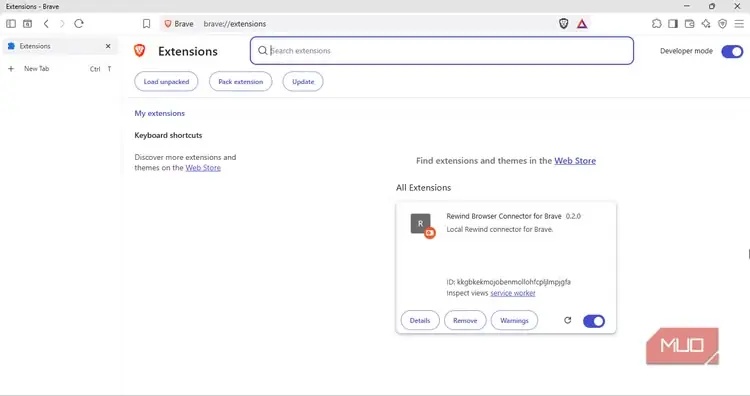Bookmark this page with bookmark icon
750x396 pixels.
(x=146, y=23)
